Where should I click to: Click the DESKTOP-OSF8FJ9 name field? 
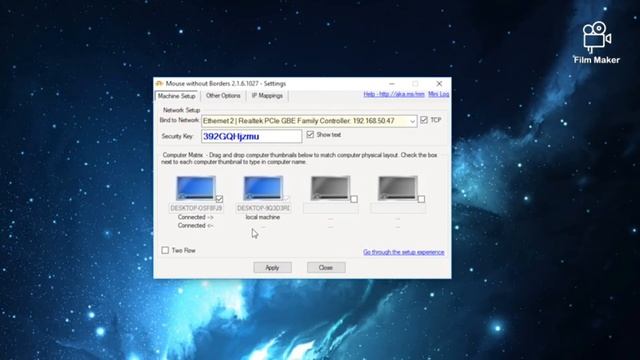[196, 208]
